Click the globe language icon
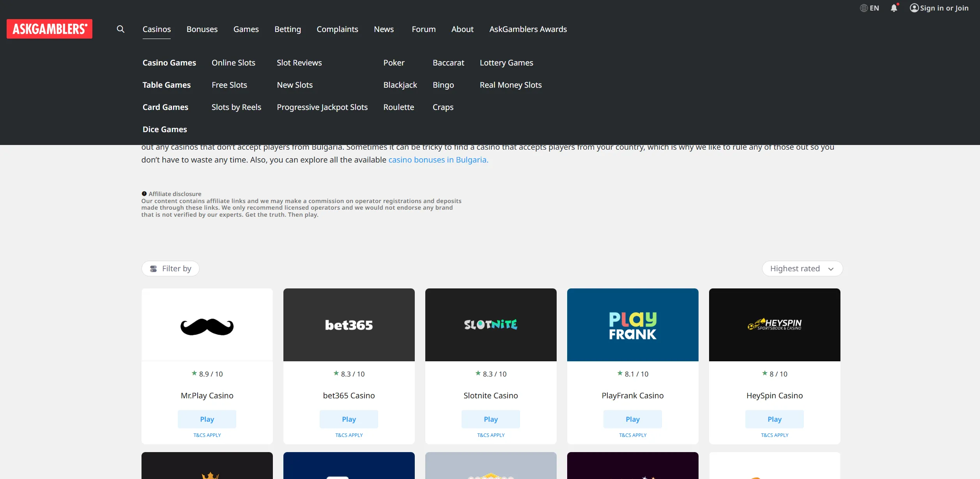The height and width of the screenshot is (479, 980). [864, 8]
